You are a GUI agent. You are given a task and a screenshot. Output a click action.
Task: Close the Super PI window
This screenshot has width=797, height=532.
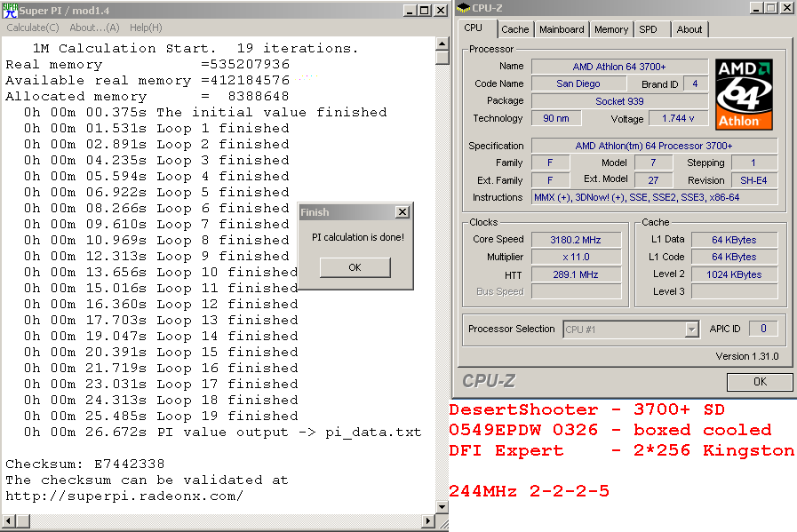(441, 10)
